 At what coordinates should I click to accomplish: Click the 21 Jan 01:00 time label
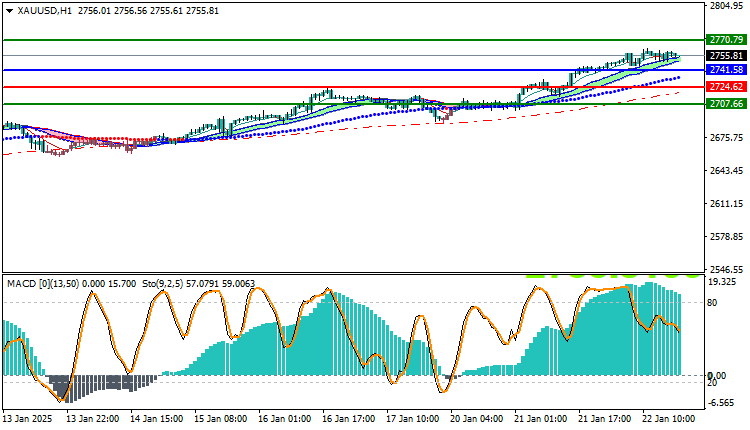pyautogui.click(x=541, y=419)
